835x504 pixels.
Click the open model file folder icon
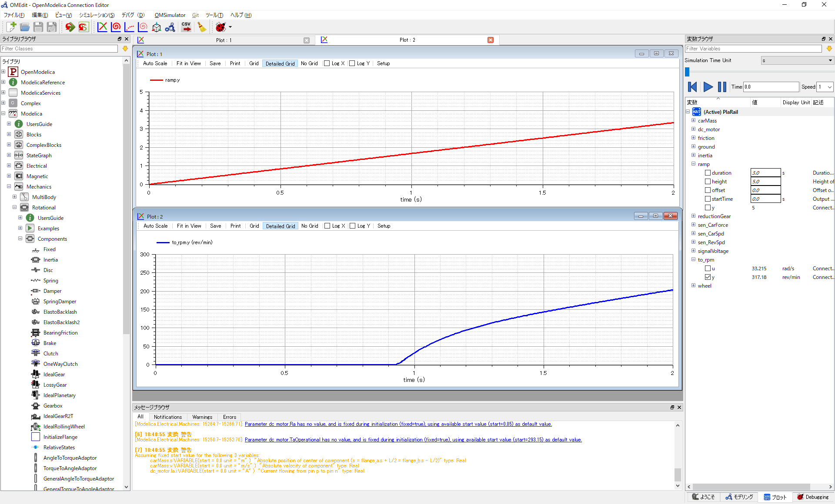pyautogui.click(x=25, y=27)
